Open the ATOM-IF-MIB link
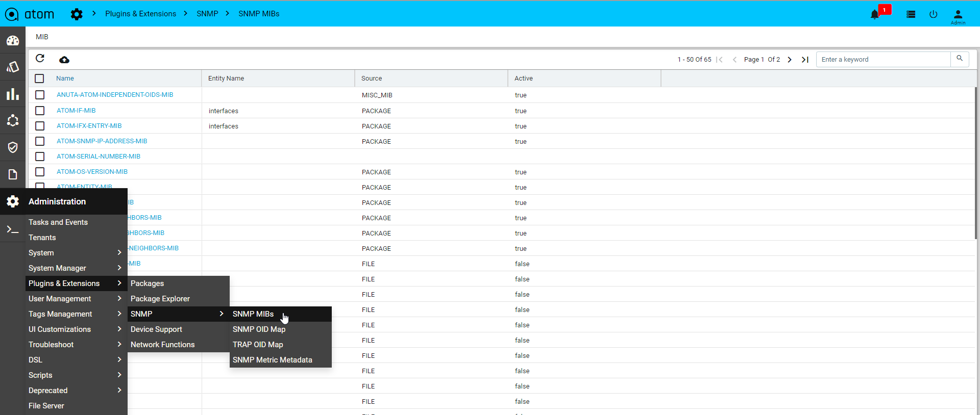Viewport: 980px width, 415px height. (x=76, y=111)
